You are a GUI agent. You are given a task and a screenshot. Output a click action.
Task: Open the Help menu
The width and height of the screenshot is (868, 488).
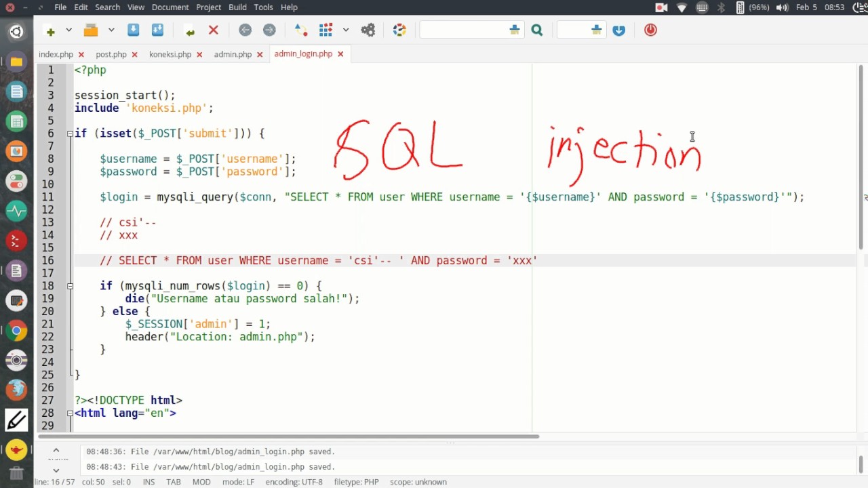click(289, 7)
